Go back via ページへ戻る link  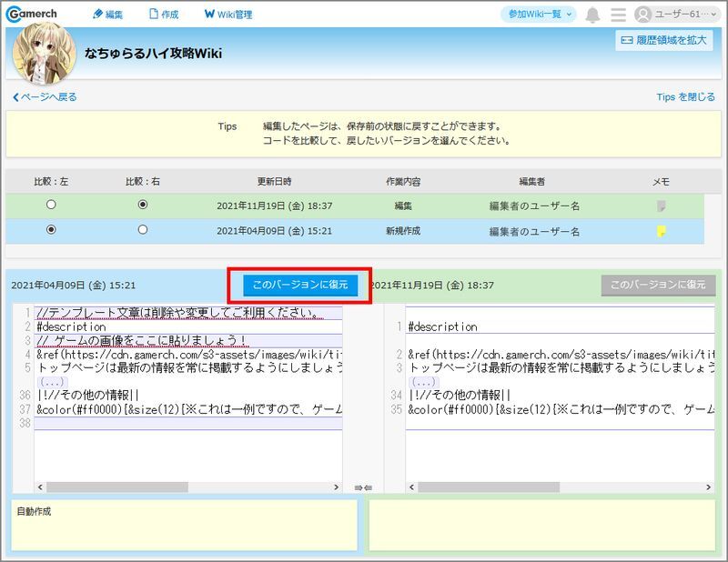pyautogui.click(x=45, y=96)
